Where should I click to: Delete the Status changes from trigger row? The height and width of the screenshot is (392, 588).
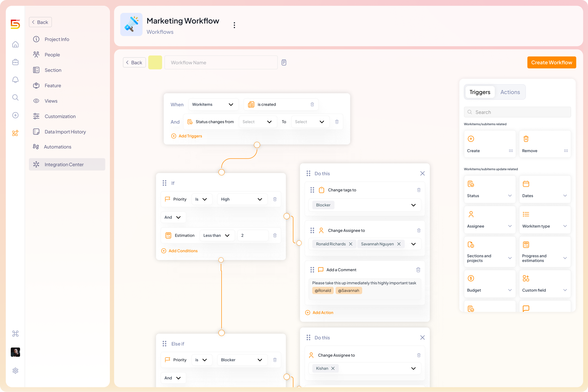point(337,122)
